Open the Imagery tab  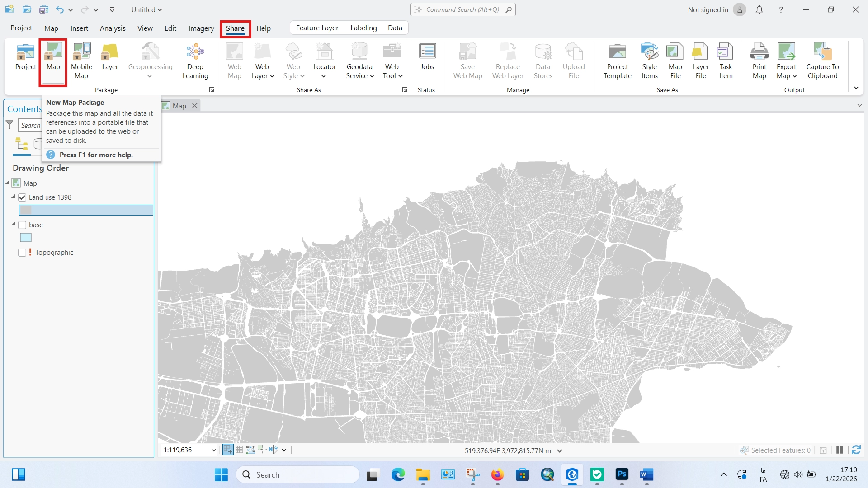click(x=201, y=28)
